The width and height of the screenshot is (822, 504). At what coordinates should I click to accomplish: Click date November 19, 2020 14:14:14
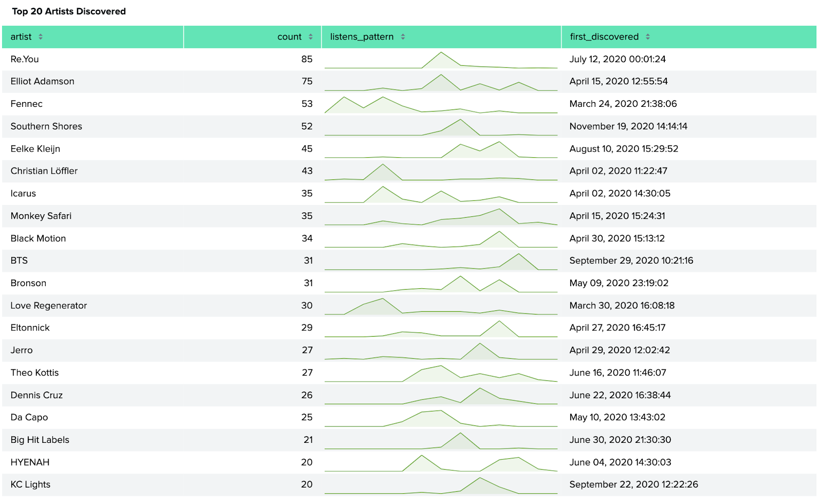(628, 126)
